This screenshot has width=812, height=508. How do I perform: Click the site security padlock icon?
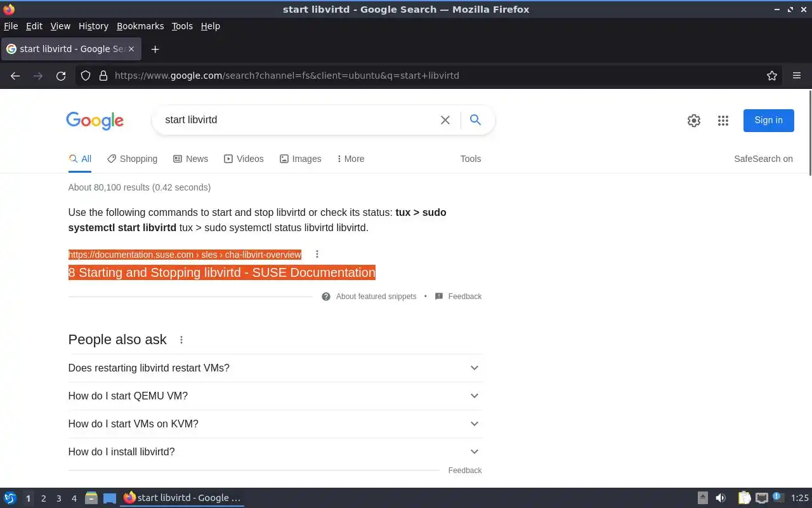103,76
